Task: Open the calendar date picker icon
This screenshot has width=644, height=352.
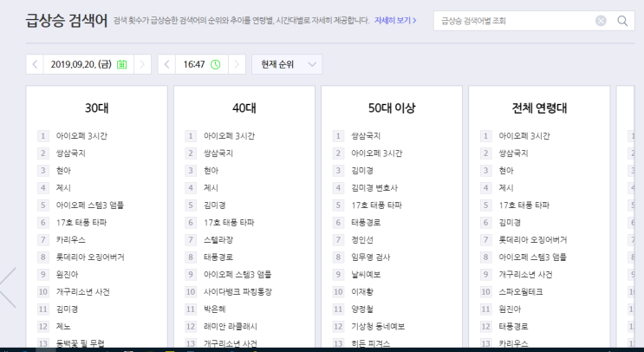Action: click(121, 64)
